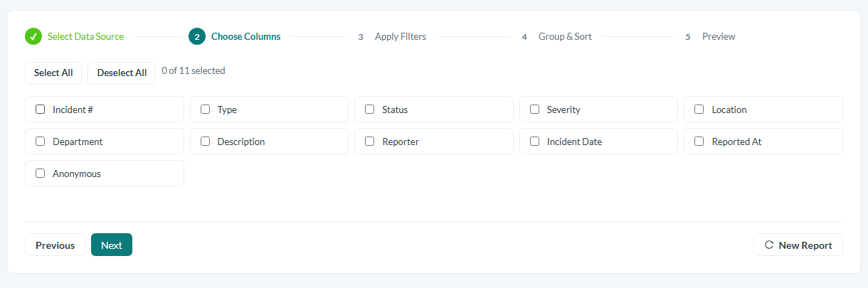Enable the Type column checkbox
The height and width of the screenshot is (288, 868).
tap(205, 110)
